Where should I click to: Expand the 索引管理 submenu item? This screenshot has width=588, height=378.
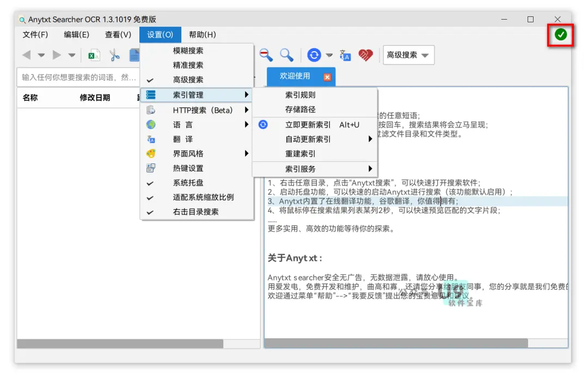[x=197, y=95]
